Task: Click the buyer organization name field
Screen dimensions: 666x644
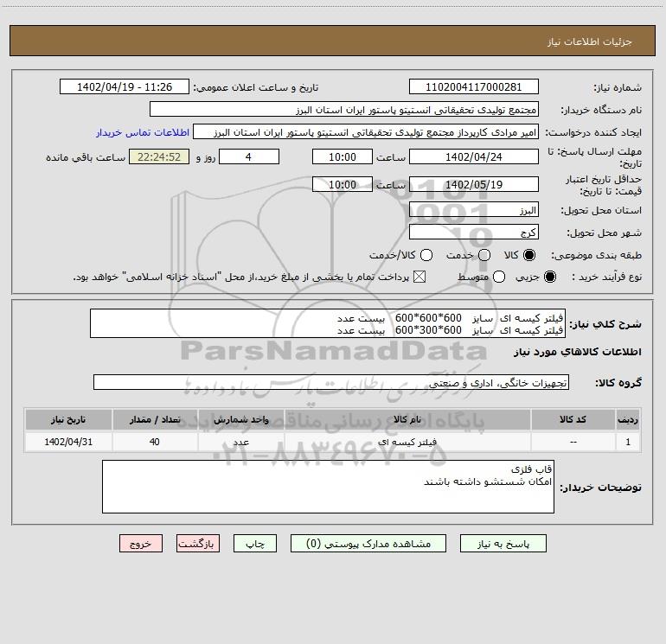Action: [344, 110]
